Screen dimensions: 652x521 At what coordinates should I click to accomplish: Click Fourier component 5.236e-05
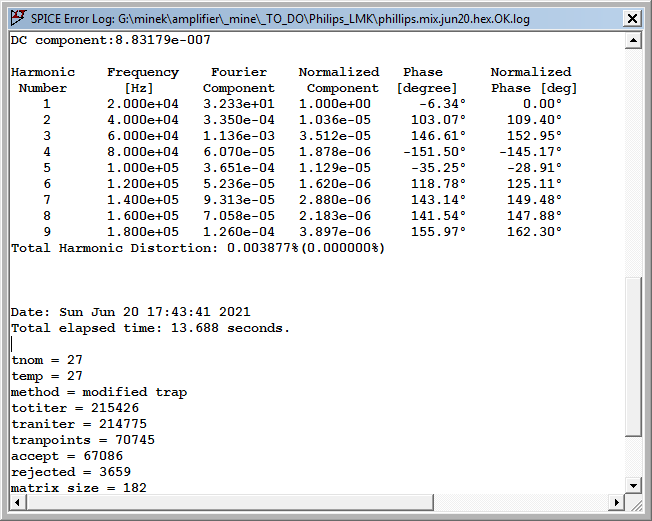[239, 184]
